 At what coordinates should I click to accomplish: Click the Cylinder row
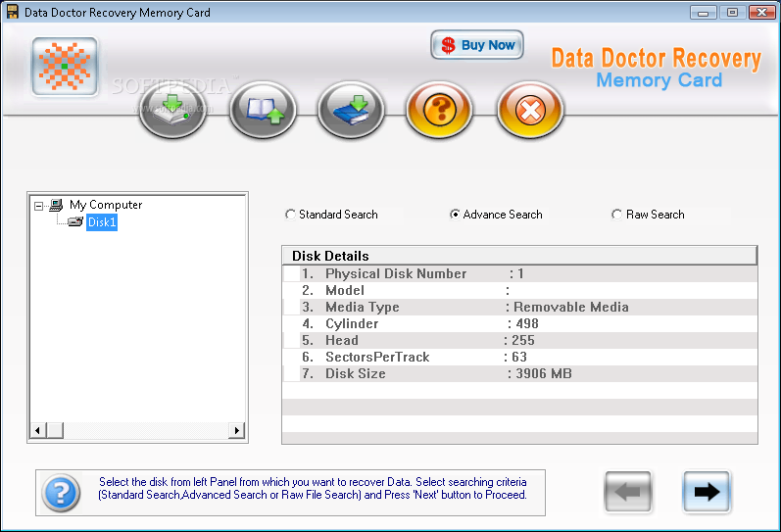click(x=519, y=323)
